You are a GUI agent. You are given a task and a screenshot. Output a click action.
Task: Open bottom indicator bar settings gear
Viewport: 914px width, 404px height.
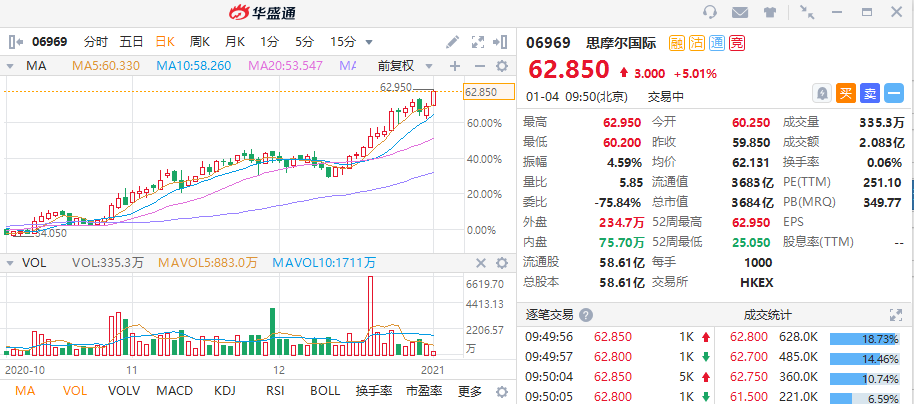[x=501, y=391]
